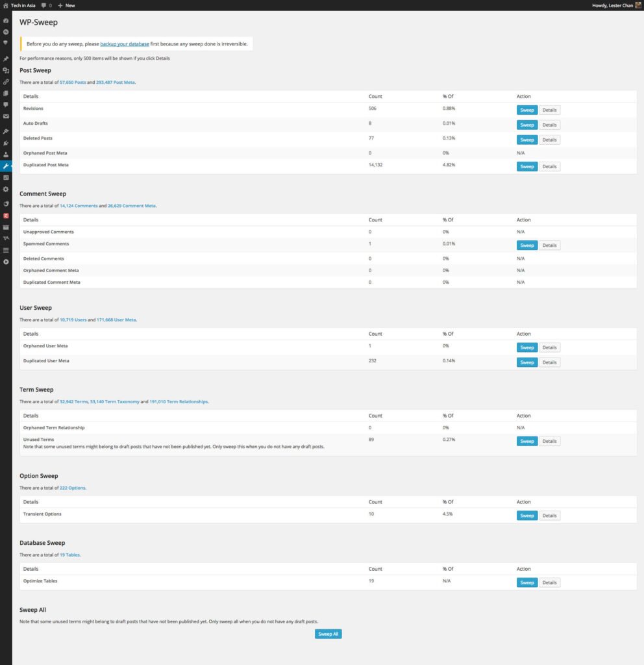
Task: Open the Appearance pin icon in sidebar
Action: point(6,130)
